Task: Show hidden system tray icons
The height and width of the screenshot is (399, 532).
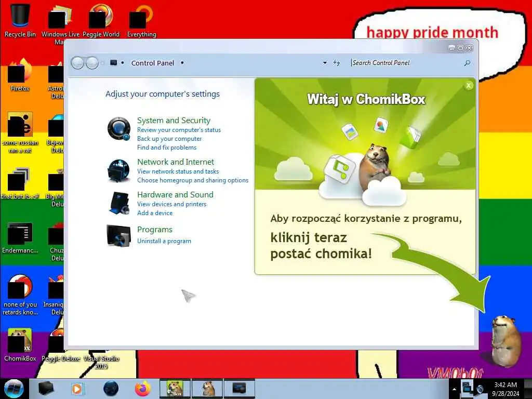Action: pyautogui.click(x=454, y=389)
